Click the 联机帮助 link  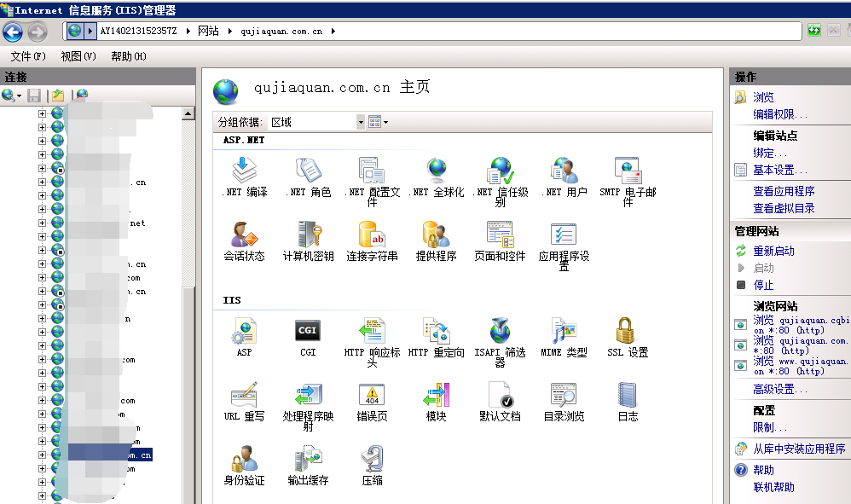[773, 487]
